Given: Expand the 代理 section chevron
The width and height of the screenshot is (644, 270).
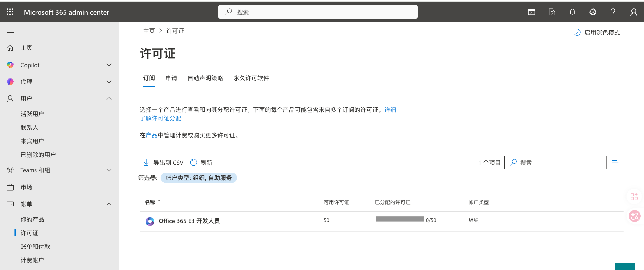Looking at the screenshot, I should click(109, 82).
